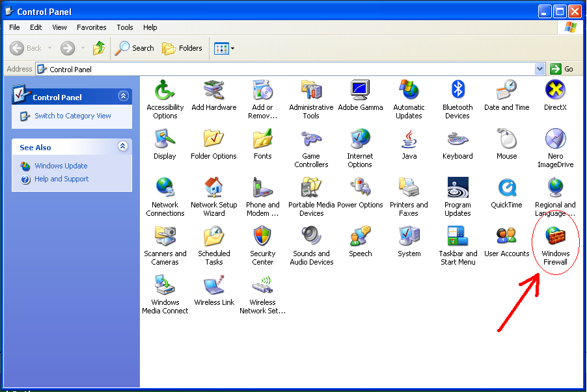The image size is (587, 392).
Task: Open Sounds and Audio Devices
Action: 311,237
